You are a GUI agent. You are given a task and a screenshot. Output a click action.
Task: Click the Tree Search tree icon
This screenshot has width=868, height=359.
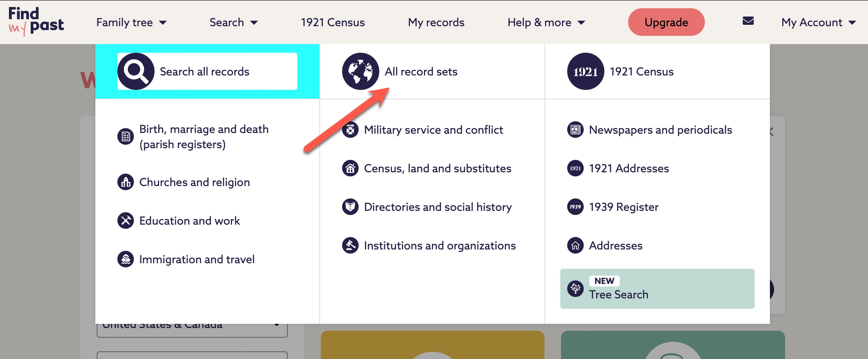[576, 288]
